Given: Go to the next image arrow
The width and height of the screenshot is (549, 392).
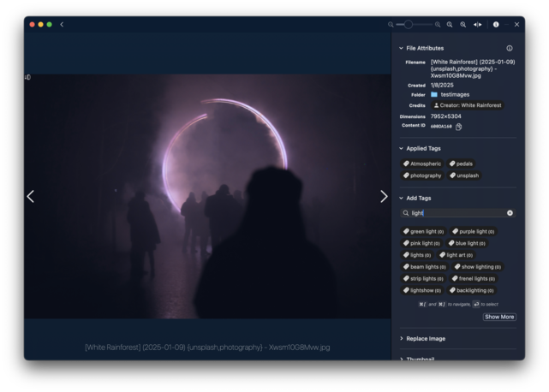Looking at the screenshot, I should (384, 196).
